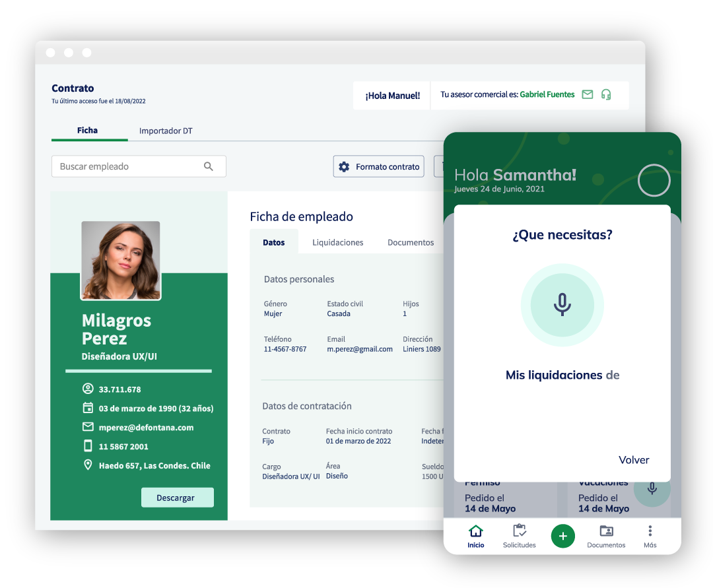The width and height of the screenshot is (713, 588).
Task: Tap the large microphone in ¿Que necesitas? screen
Action: (x=562, y=305)
